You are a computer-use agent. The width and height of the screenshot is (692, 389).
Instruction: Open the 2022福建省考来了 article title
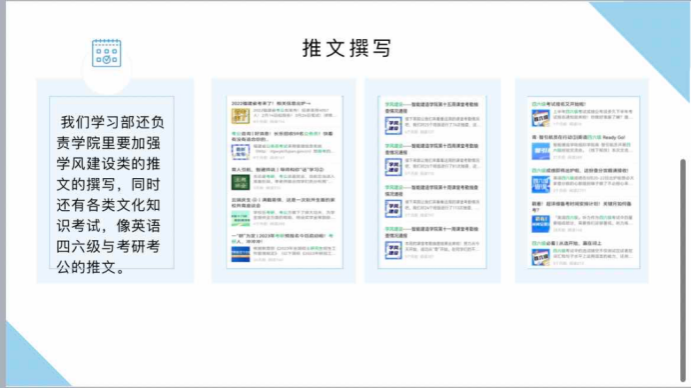tap(271, 103)
